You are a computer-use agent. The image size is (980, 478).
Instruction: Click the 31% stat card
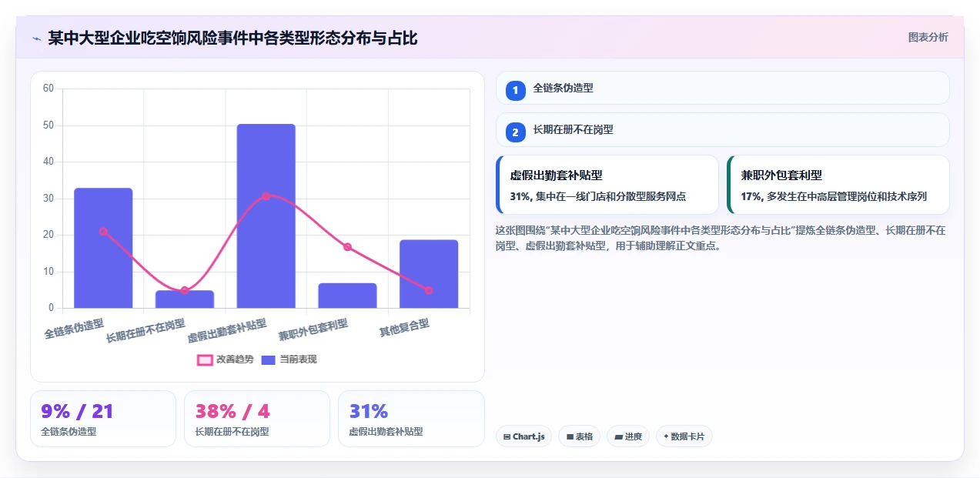point(411,419)
